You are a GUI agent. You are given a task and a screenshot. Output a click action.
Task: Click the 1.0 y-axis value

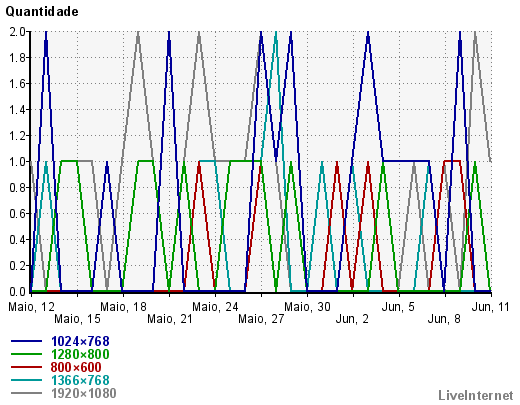coord(18,162)
